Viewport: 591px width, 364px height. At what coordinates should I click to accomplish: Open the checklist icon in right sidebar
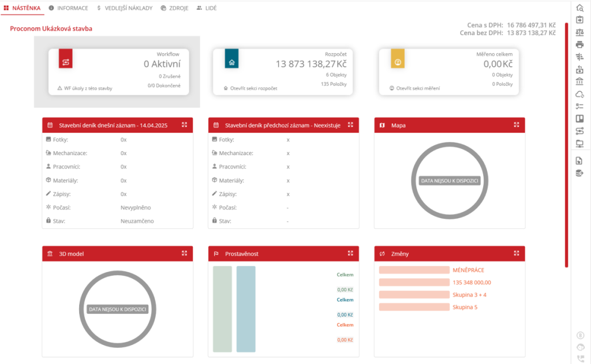[580, 106]
